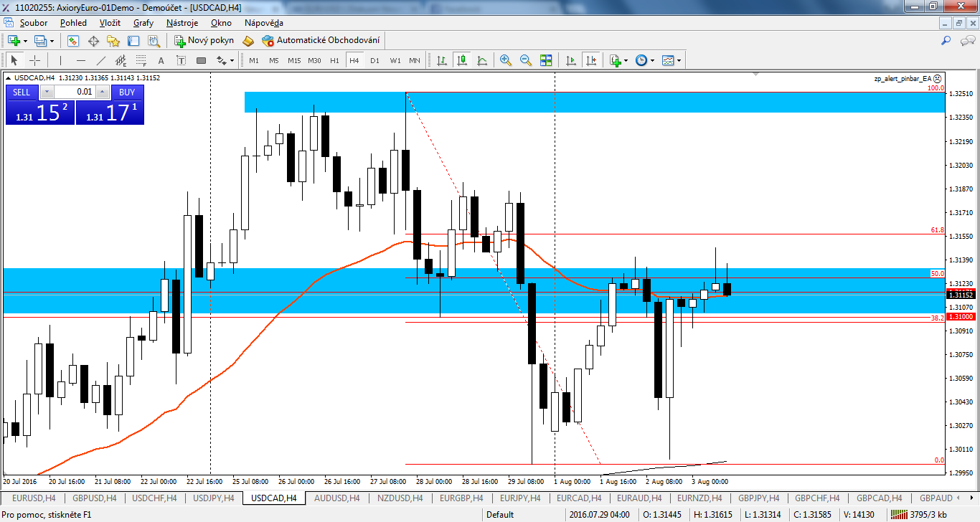This screenshot has height=522, width=980.
Task: Open the Pohled menu
Action: [73, 23]
